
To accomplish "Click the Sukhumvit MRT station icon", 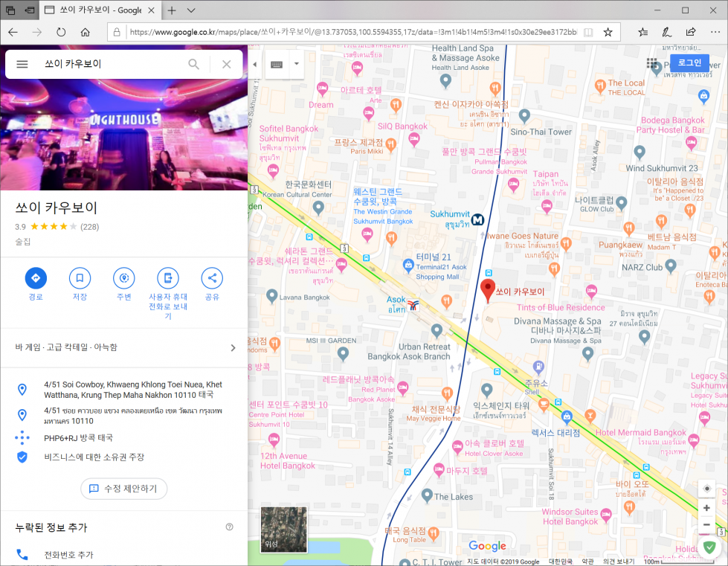I will pyautogui.click(x=477, y=219).
